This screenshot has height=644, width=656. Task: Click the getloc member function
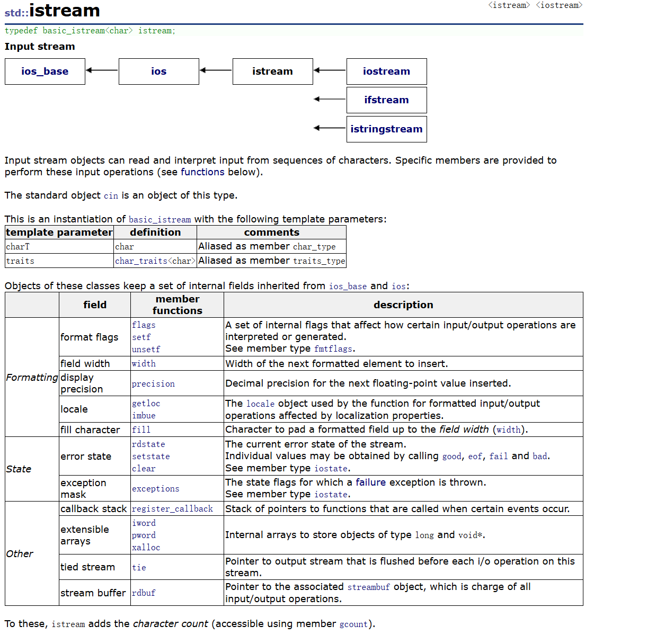pos(146,404)
